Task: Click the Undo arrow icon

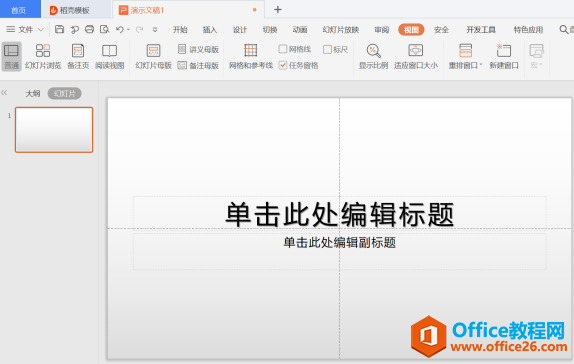Action: (120, 29)
